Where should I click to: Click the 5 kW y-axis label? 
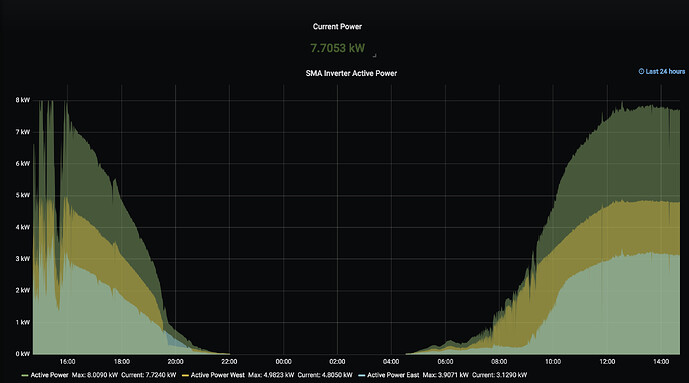coord(23,195)
